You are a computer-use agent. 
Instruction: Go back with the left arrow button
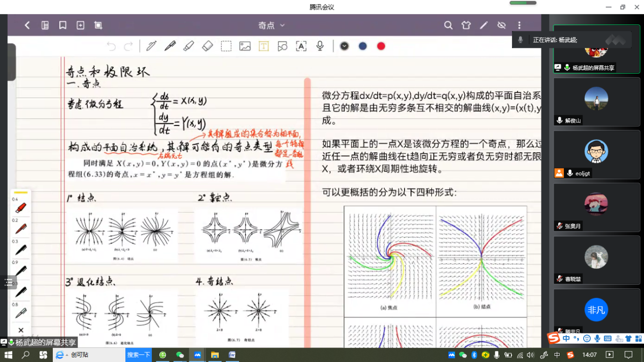click(27, 25)
